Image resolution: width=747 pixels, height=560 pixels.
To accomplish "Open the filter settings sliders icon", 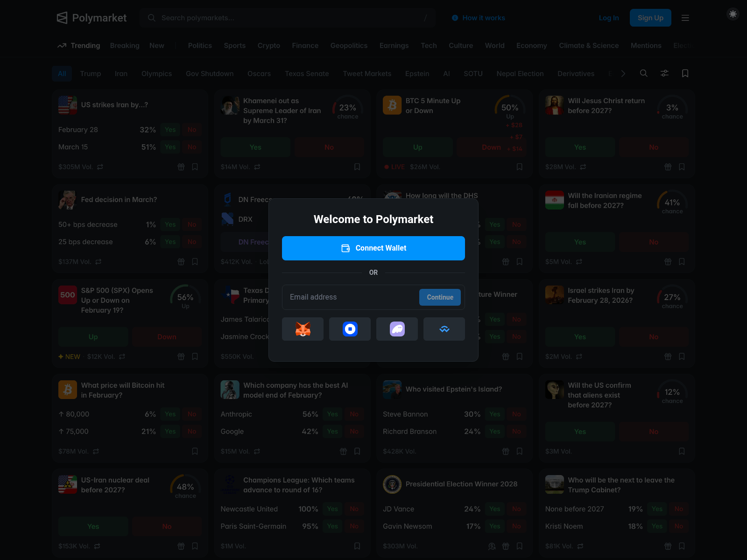I will (x=664, y=73).
